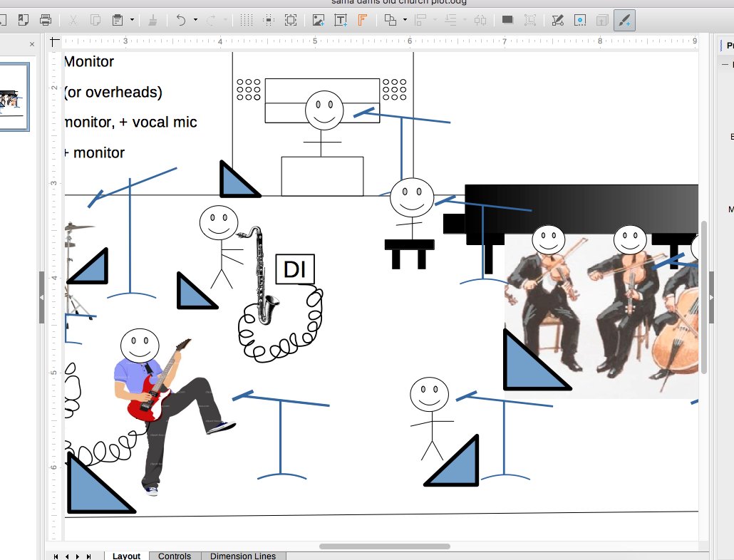
Task: Select the Clone Formatting paintbrush
Action: pyautogui.click(x=153, y=20)
